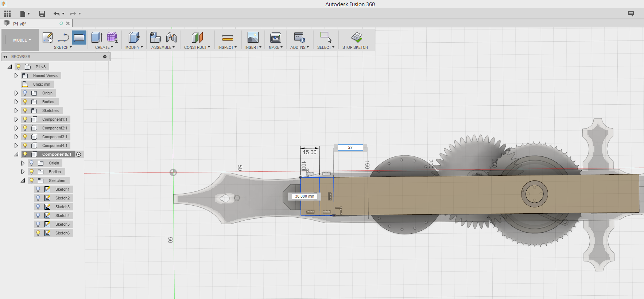Click the 30.000 mm dimension field

coord(304,196)
